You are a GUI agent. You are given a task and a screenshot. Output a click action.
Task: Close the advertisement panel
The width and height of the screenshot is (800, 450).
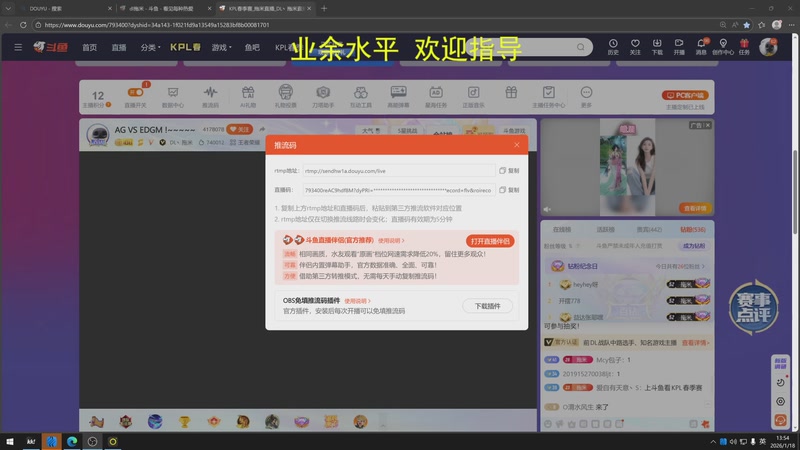coord(708,125)
